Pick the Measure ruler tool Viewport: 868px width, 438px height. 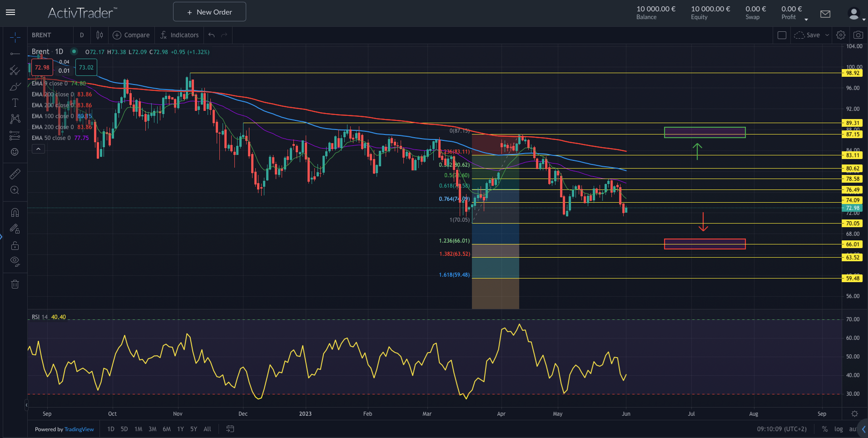coord(15,174)
